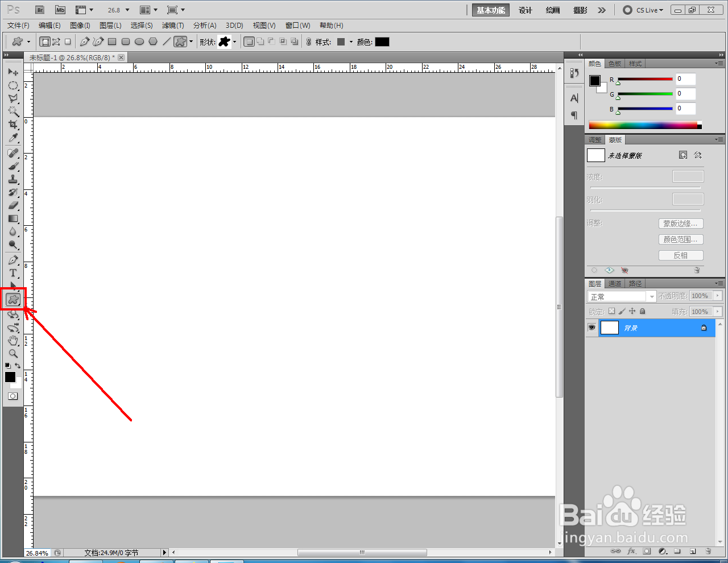Image resolution: width=728 pixels, height=563 pixels.
Task: Pick Rectangle shape in options bar
Action: (112, 42)
